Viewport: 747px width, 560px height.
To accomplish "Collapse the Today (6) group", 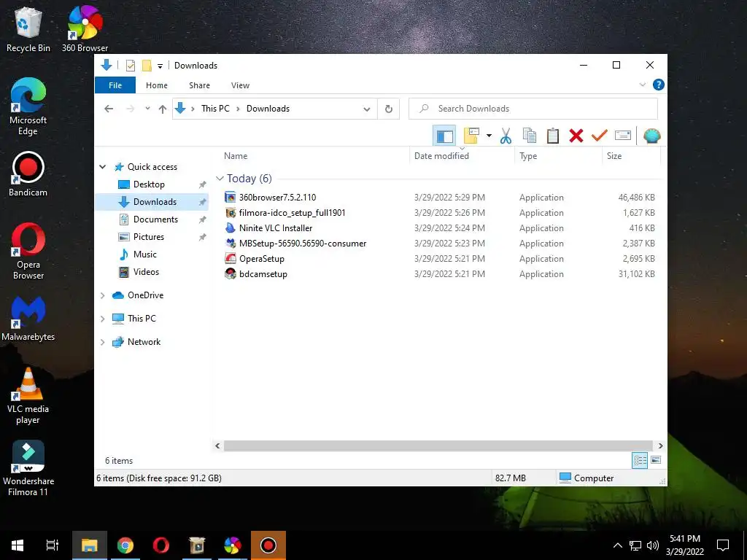I will click(220, 179).
